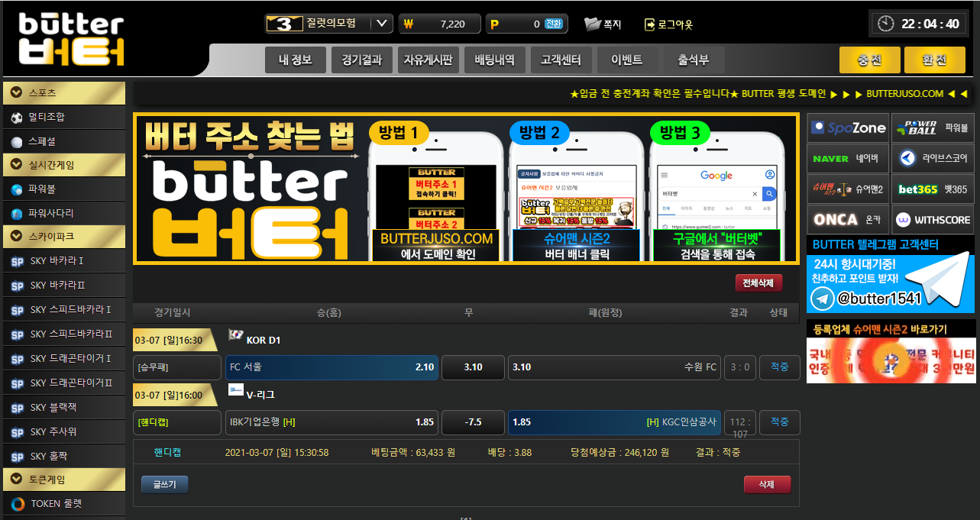980x520 pixels.
Task: Click the 로그아웃 logout icon
Action: tap(650, 24)
